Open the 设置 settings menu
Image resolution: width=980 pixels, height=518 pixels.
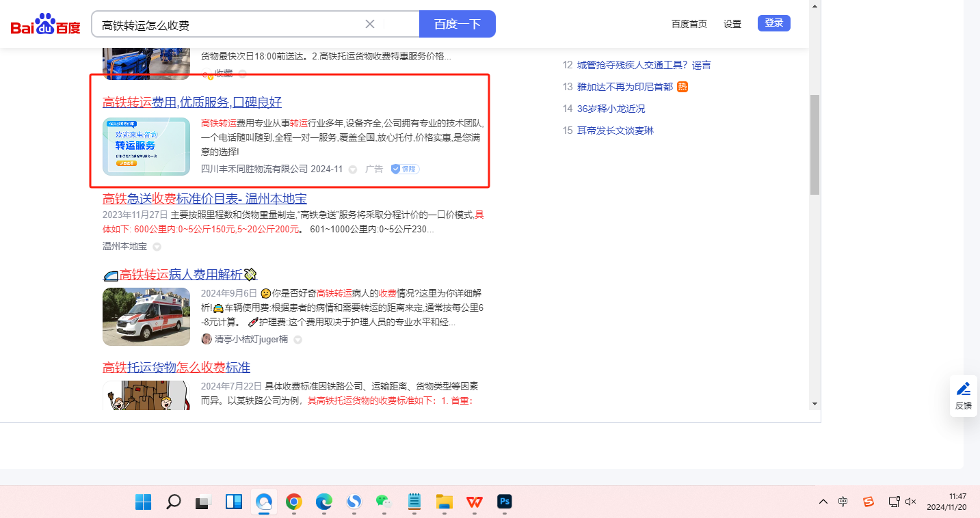click(732, 24)
